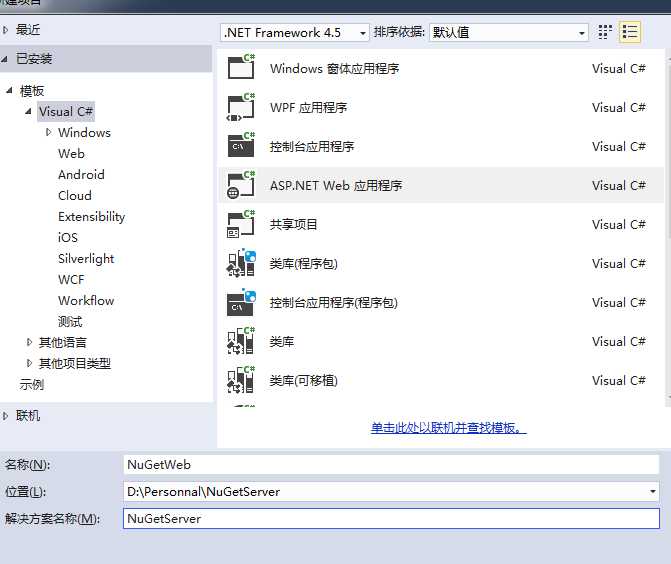The image size is (671, 564).
Task: Select the 类库(可移植) row text
Action: pos(303,380)
